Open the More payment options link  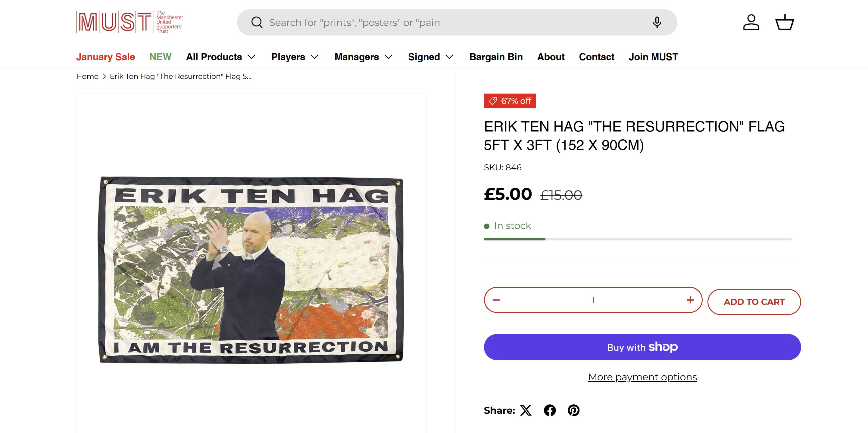(x=642, y=377)
